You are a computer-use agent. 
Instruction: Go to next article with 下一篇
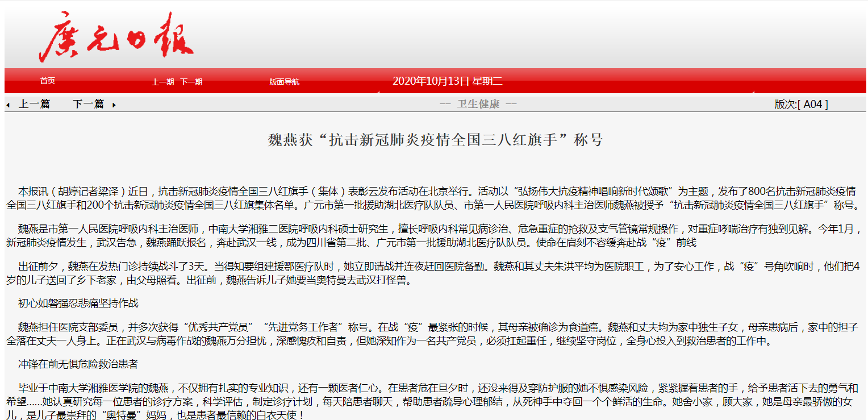tap(88, 104)
